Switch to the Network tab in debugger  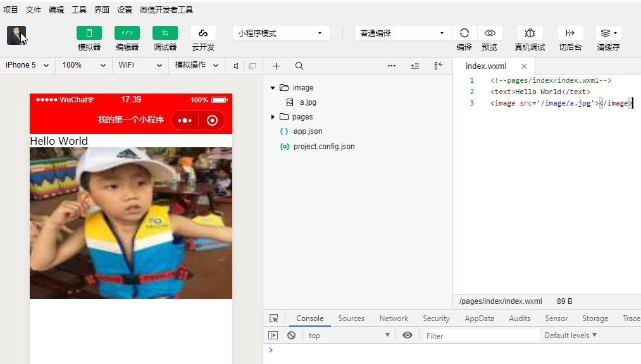(394, 318)
